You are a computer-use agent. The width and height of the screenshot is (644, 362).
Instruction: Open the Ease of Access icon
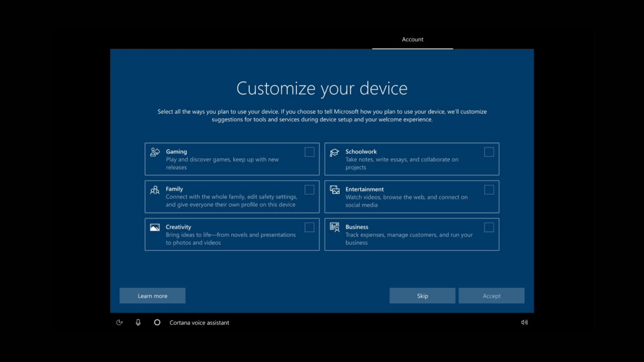point(119,322)
